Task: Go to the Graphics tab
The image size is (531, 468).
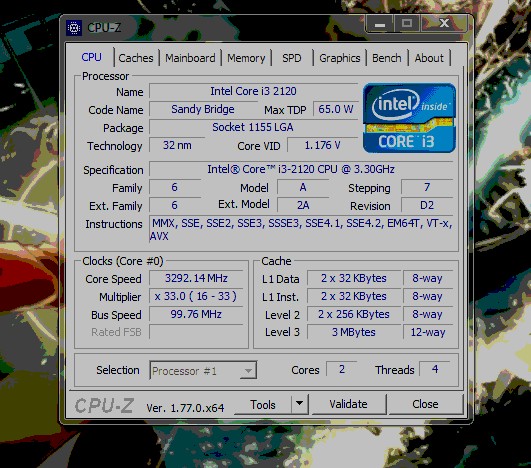Action: pyautogui.click(x=340, y=58)
